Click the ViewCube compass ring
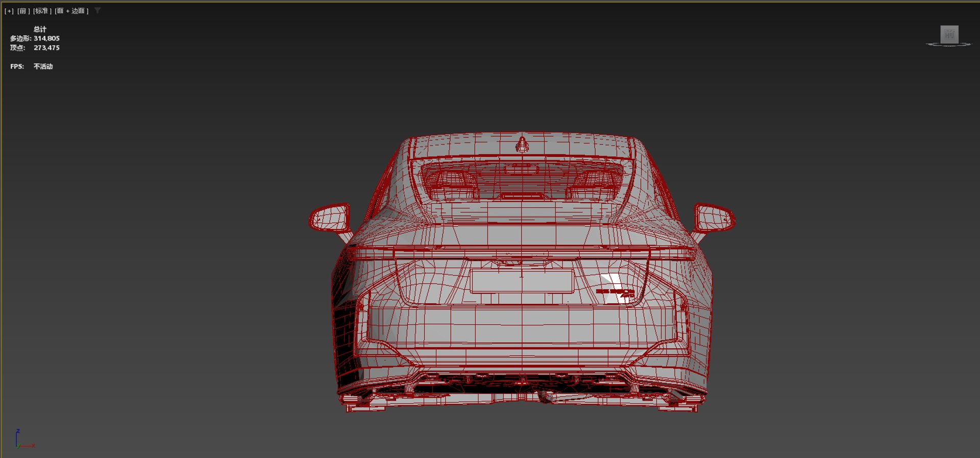This screenshot has width=980, height=458. pyautogui.click(x=949, y=44)
